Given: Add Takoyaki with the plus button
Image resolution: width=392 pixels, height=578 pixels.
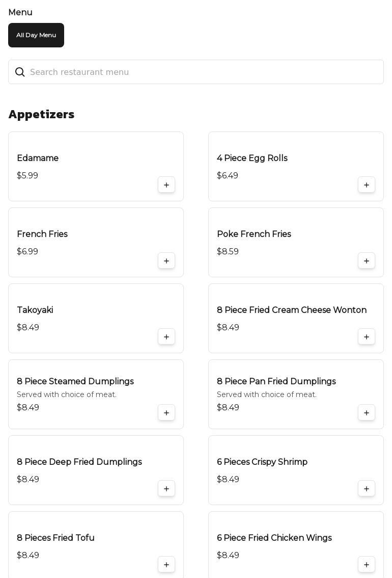Looking at the screenshot, I should coord(166,337).
